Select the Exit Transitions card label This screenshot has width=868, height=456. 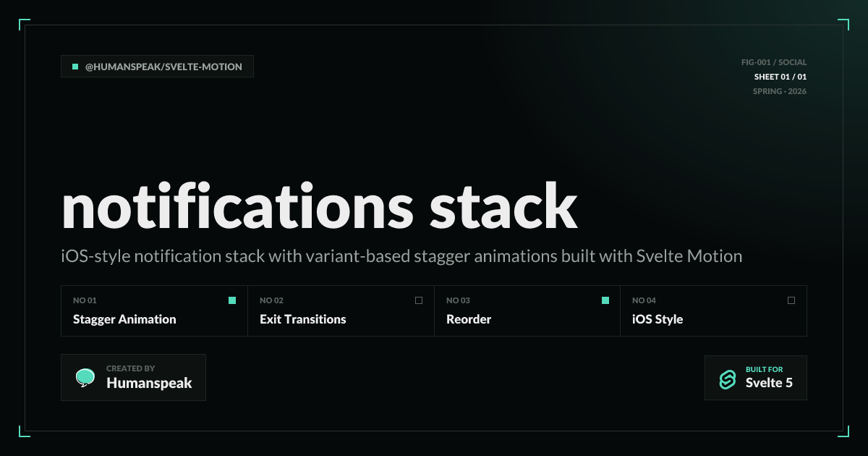coord(303,319)
